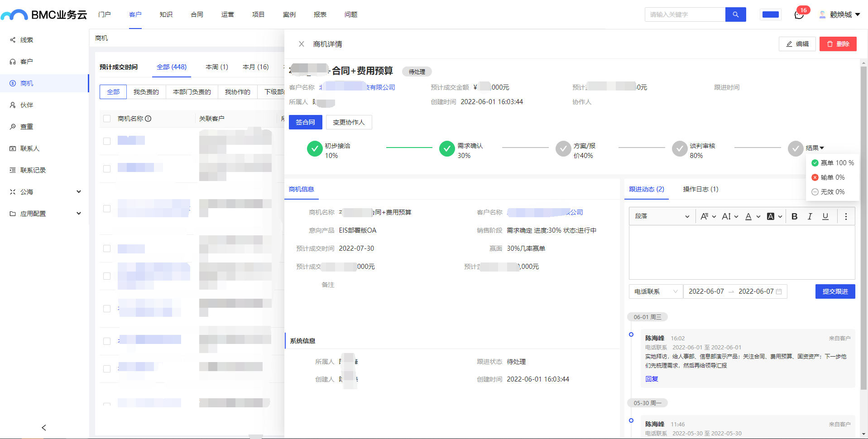
Task: Click the 线索 icon in the sidebar
Action: (13, 40)
